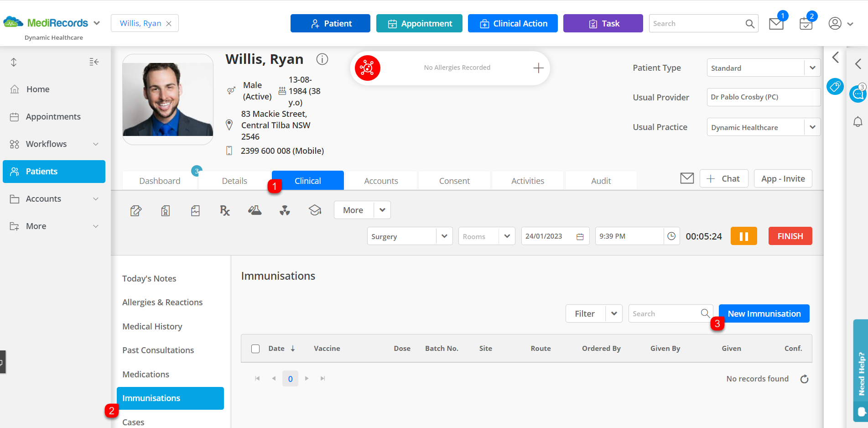Open the consultation notes edit icon
The image size is (868, 428).
coord(136,210)
